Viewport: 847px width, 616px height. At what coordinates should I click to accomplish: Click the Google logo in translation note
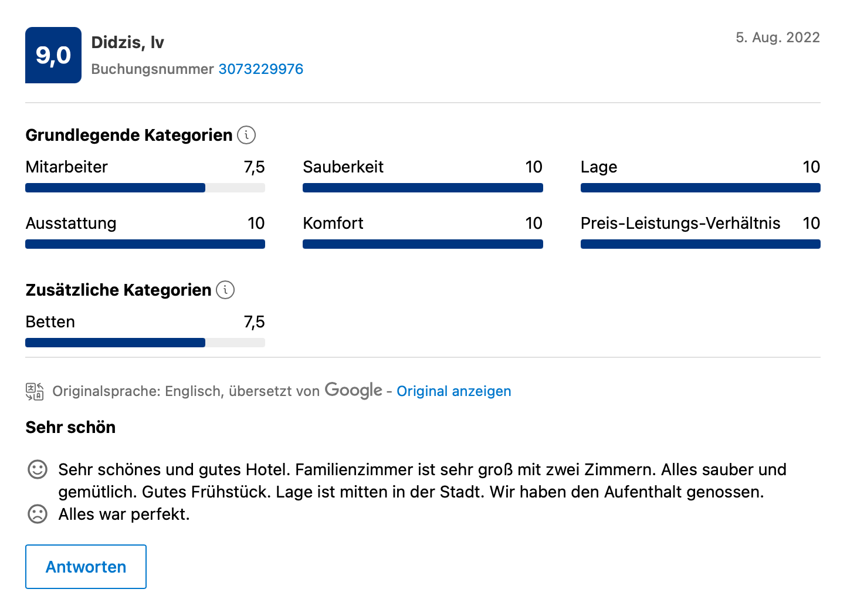(x=353, y=390)
